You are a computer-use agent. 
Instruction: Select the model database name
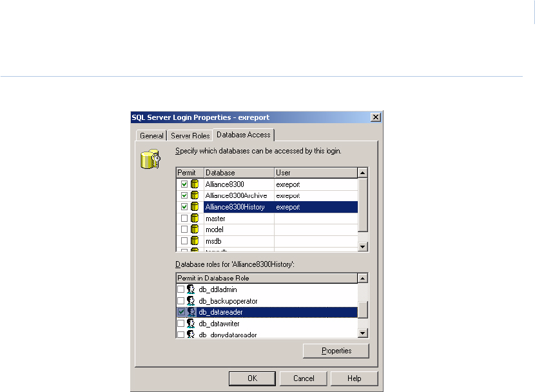(214, 230)
